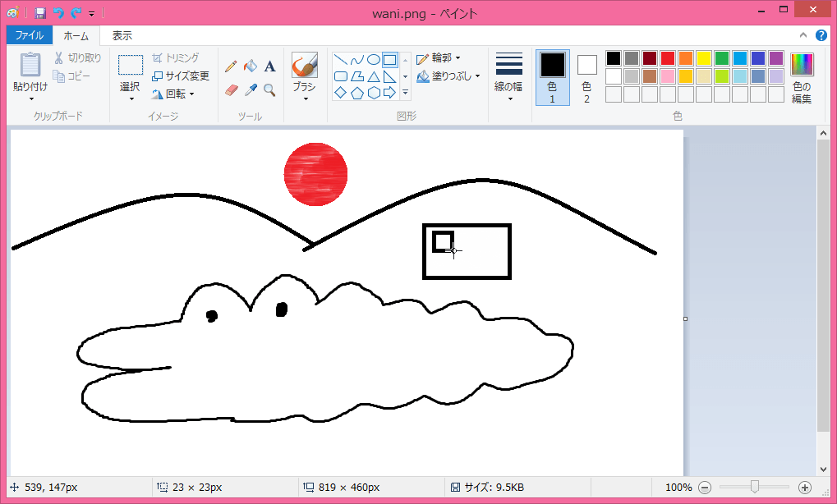This screenshot has width=837, height=504.
Task: Switch to the Home (ホーム) tab
Action: 76,36
